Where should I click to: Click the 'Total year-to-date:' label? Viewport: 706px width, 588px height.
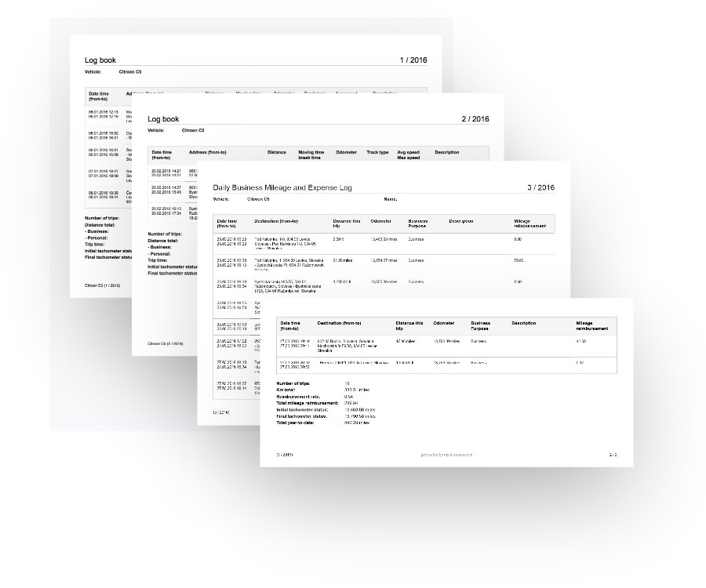[x=295, y=423]
